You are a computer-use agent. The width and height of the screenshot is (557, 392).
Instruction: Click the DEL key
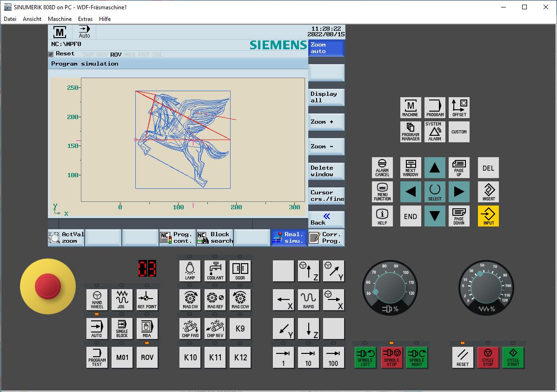tap(489, 168)
